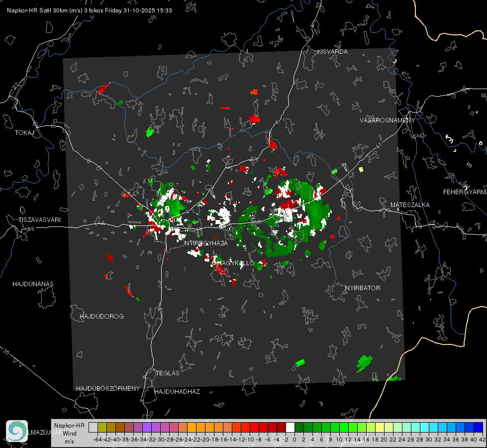The height and width of the screenshot is (448, 487).
Task: Click the NYÍRBÁTOR town label
Action: 363,288
